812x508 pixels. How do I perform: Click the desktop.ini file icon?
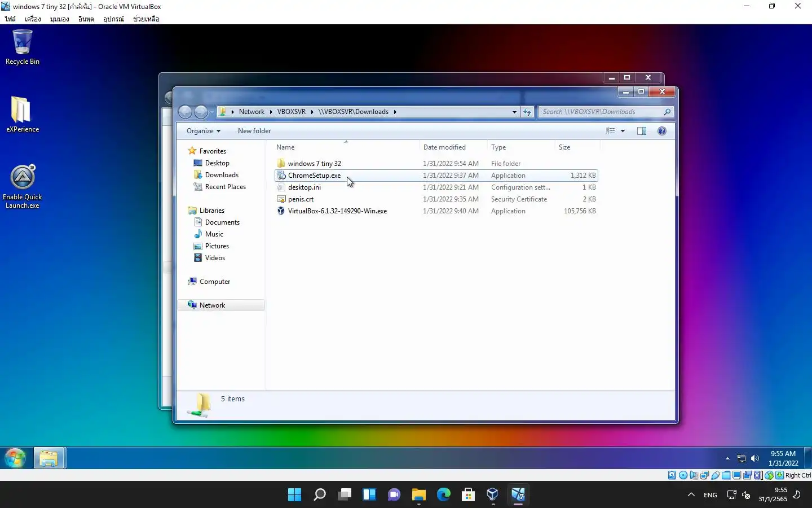(x=281, y=187)
